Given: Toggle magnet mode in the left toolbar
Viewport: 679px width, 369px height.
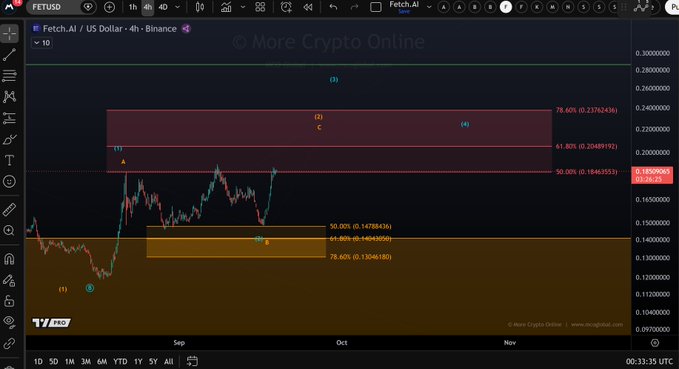Looking at the screenshot, I should [10, 259].
